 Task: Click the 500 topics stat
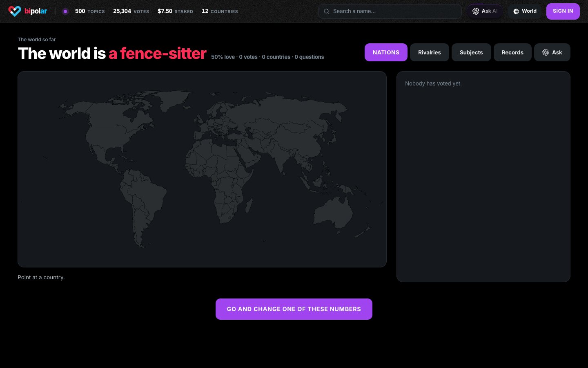point(90,11)
